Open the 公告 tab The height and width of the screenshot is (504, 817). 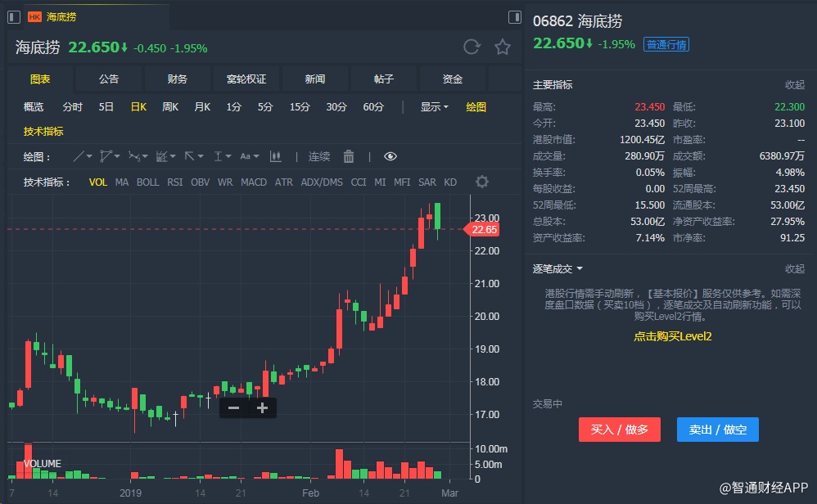(108, 79)
